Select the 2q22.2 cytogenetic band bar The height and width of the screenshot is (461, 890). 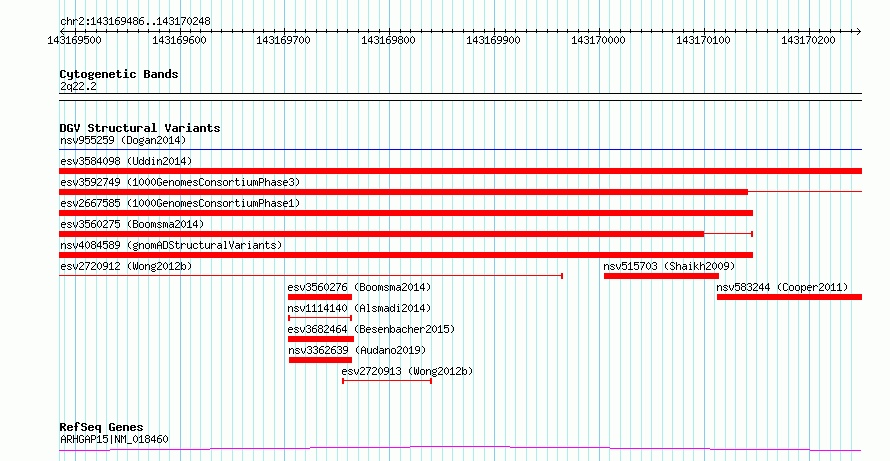(x=460, y=97)
